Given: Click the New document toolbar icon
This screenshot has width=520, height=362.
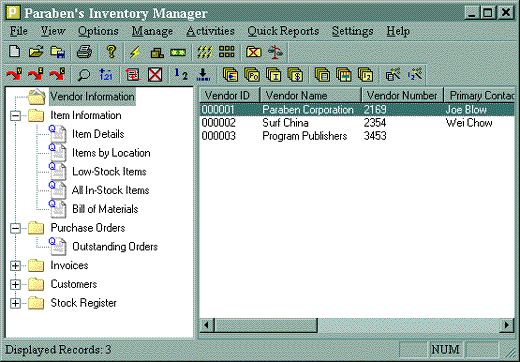Looking at the screenshot, I should pyautogui.click(x=15, y=52).
